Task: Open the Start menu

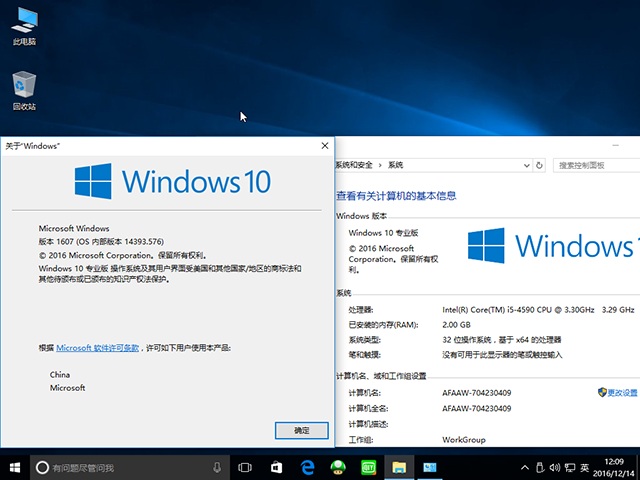Action: tap(15, 467)
